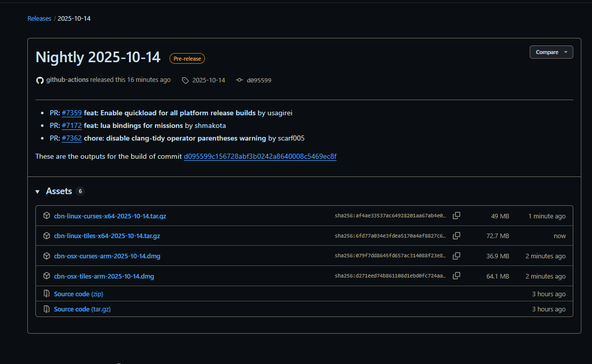Click the sha256:079f7dd8645f... hash text
Viewport: 592px width, 364px height.
[x=390, y=256]
